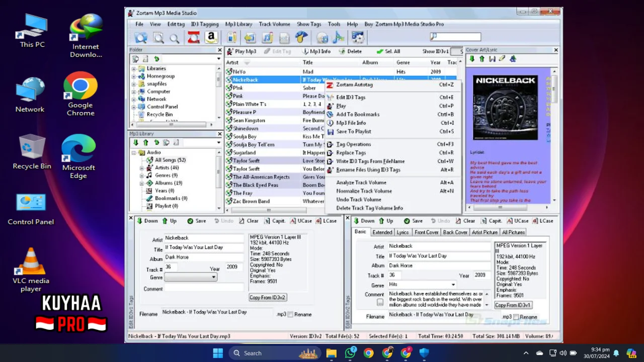Click the Show ID3v1 button
The width and height of the screenshot is (644, 362).
(435, 51)
